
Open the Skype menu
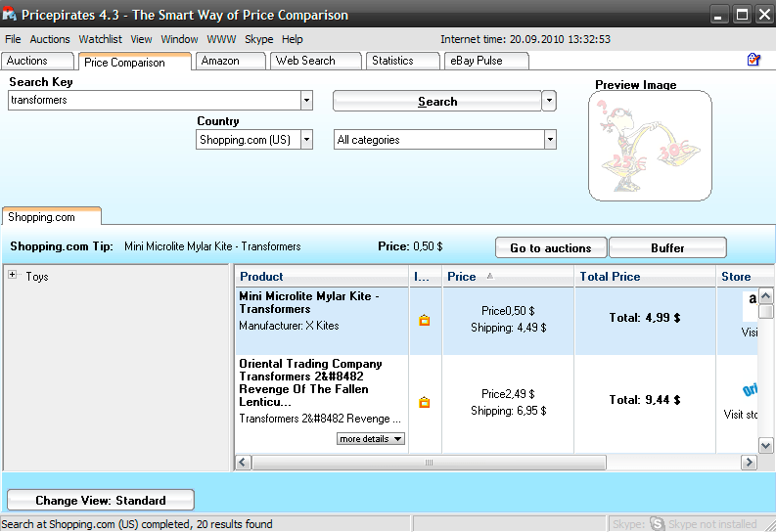[259, 39]
